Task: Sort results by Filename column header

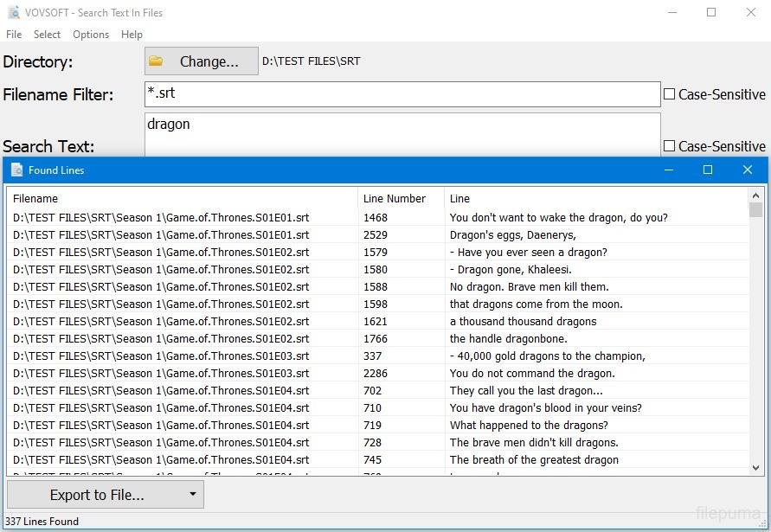Action: pyautogui.click(x=35, y=199)
